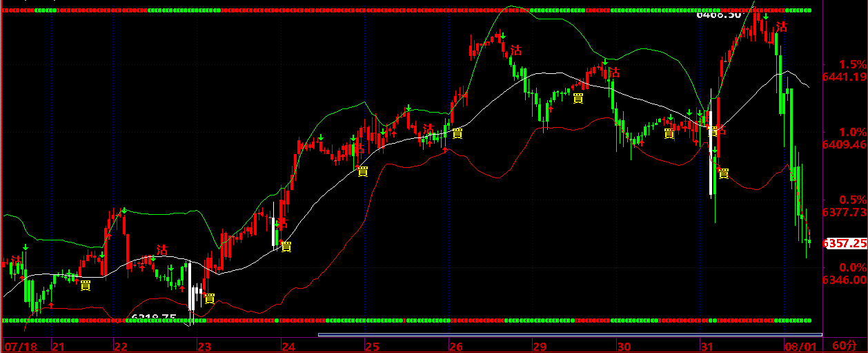
Task: Click the 6466.50 high price annotation
Action: tap(719, 14)
